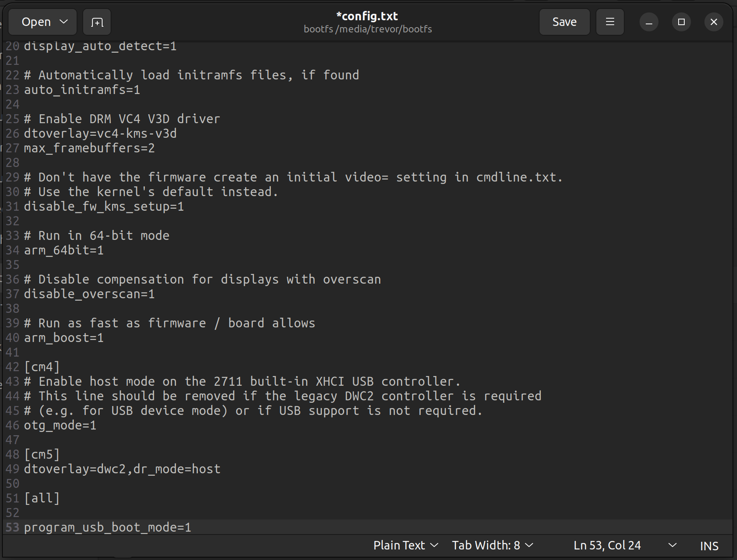The height and width of the screenshot is (560, 737).
Task: Create a new document tab
Action: click(97, 22)
